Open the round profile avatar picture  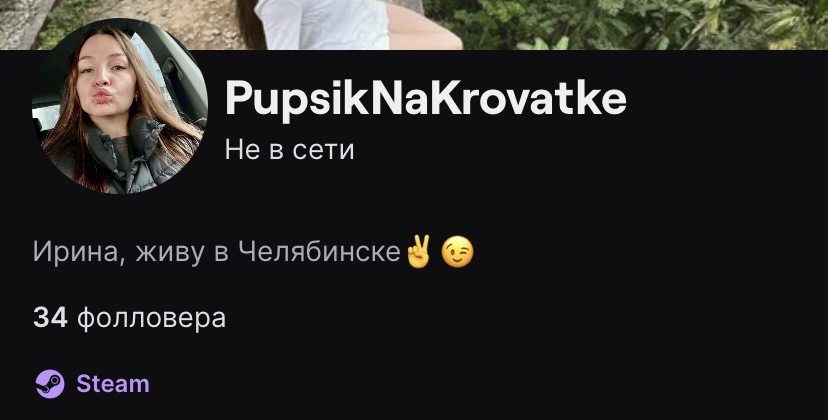click(x=119, y=106)
